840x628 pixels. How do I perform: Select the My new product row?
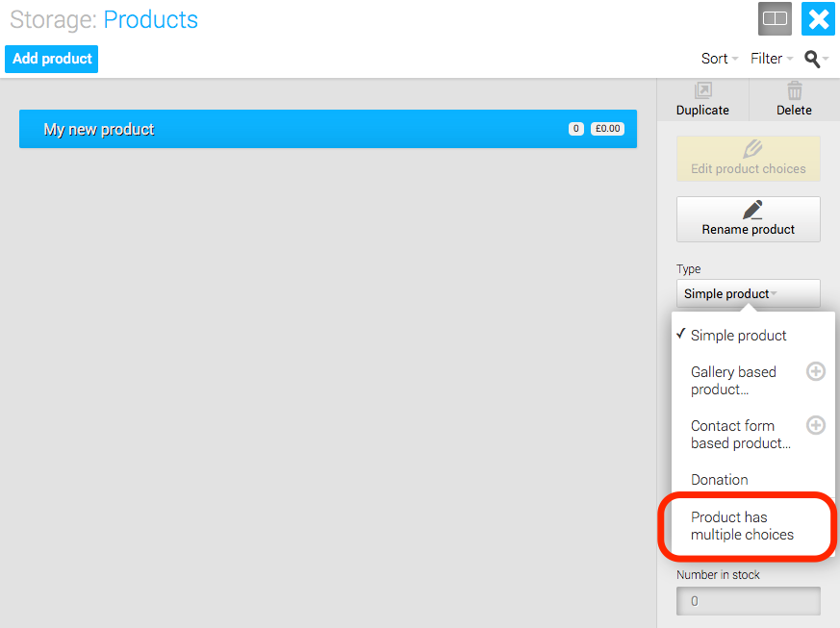pos(328,129)
